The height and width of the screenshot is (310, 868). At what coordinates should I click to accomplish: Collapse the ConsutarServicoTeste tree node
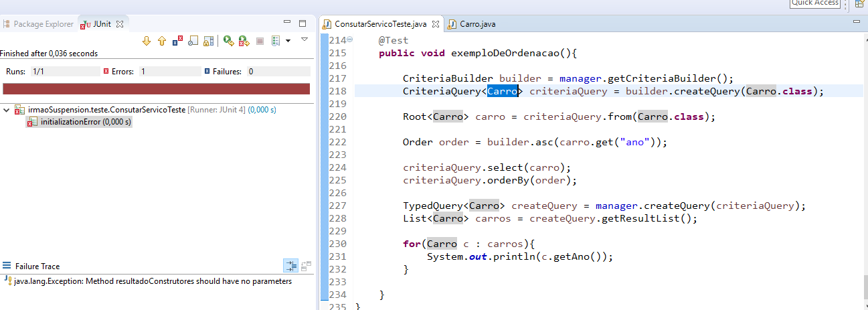[6, 110]
